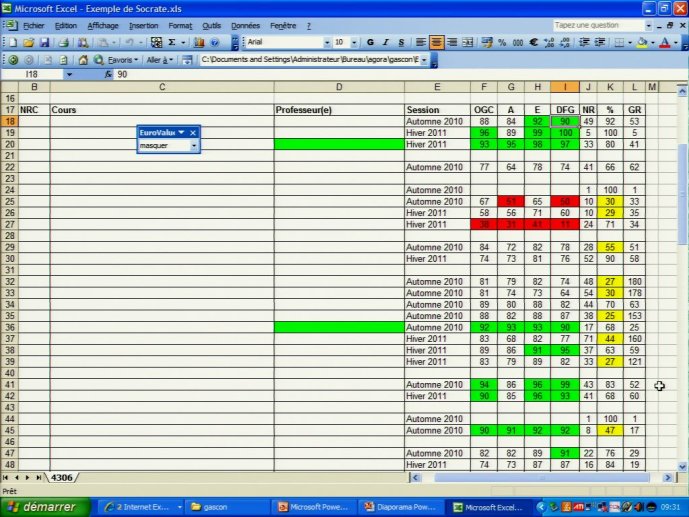689x517 pixels.
Task: Open the Edition menu
Action: [66, 26]
